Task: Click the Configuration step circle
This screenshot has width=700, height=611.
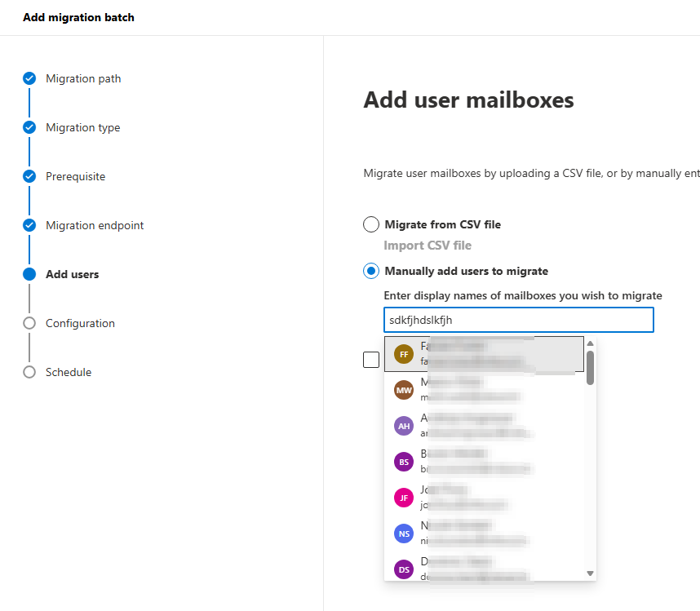Action: coord(29,323)
